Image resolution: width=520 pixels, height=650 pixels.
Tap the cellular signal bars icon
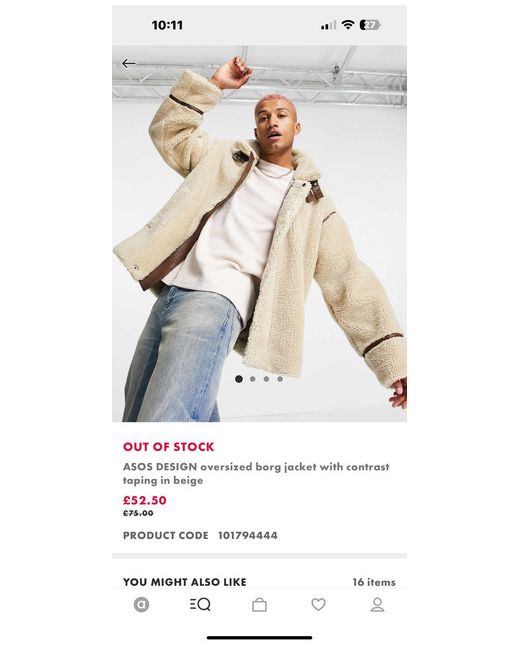point(328,26)
